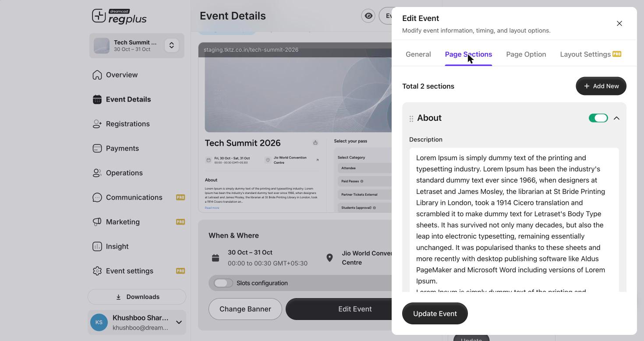Click the staging.tktz.co.in URL text

(x=251, y=50)
